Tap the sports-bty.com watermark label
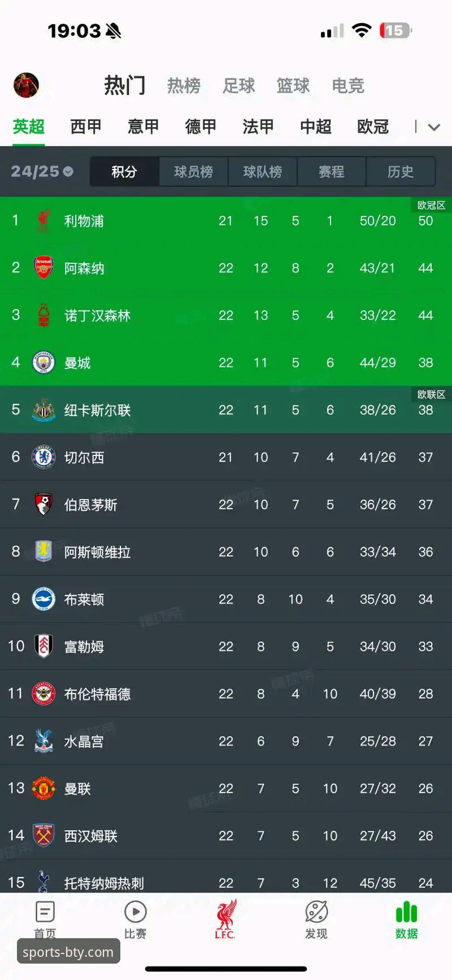452x980 pixels. 68,952
